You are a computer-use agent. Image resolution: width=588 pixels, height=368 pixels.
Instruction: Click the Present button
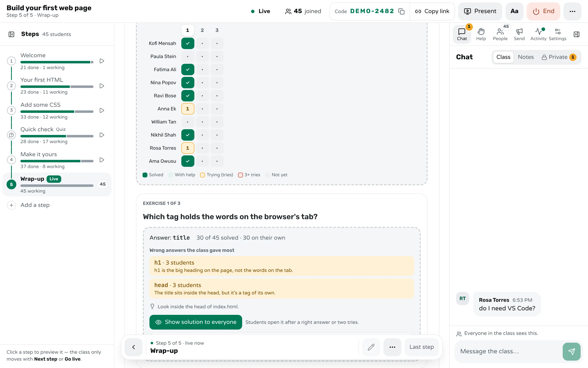480,11
